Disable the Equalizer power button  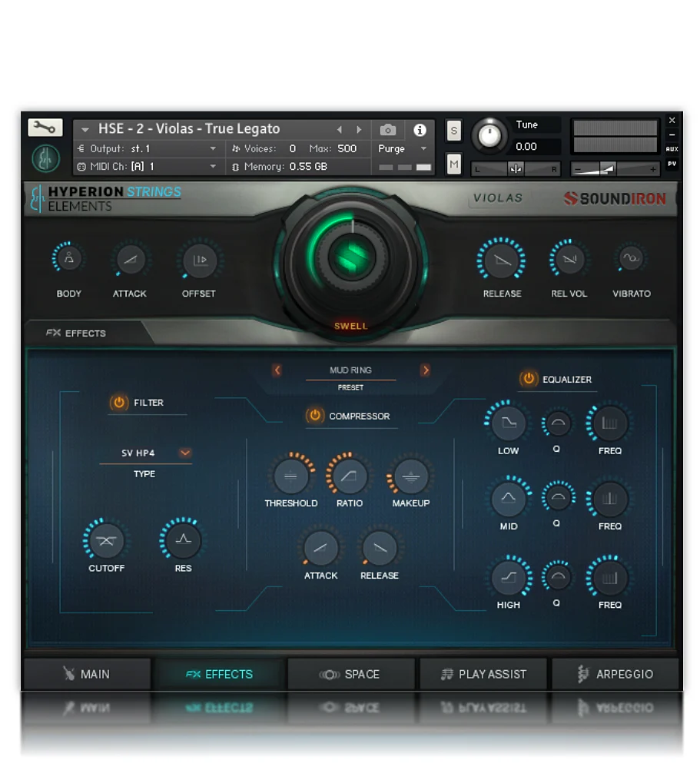pyautogui.click(x=528, y=378)
